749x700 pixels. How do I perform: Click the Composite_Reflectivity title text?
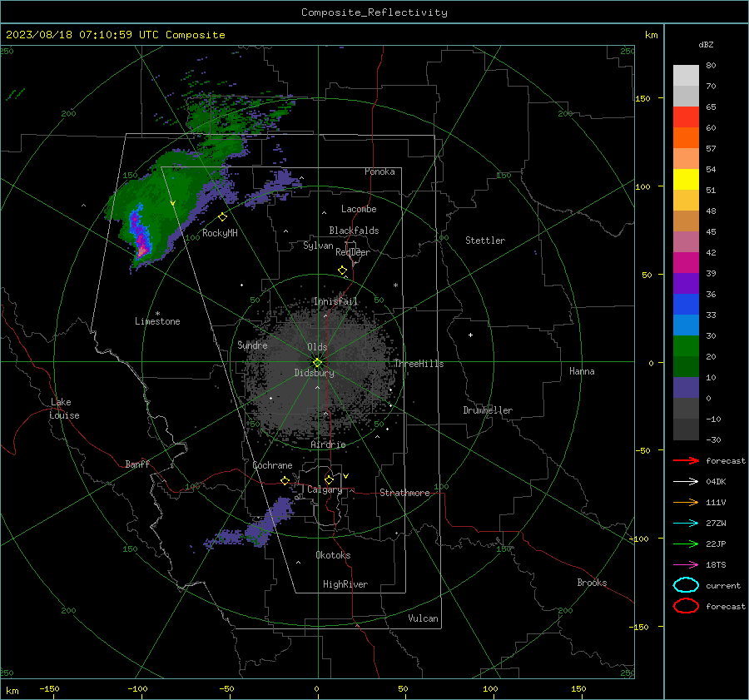374,12
